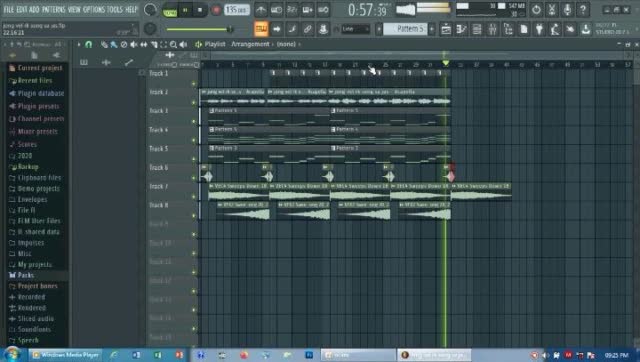Toggle loop recording icon
This screenshot has height=362, width=640.
[x=323, y=10]
